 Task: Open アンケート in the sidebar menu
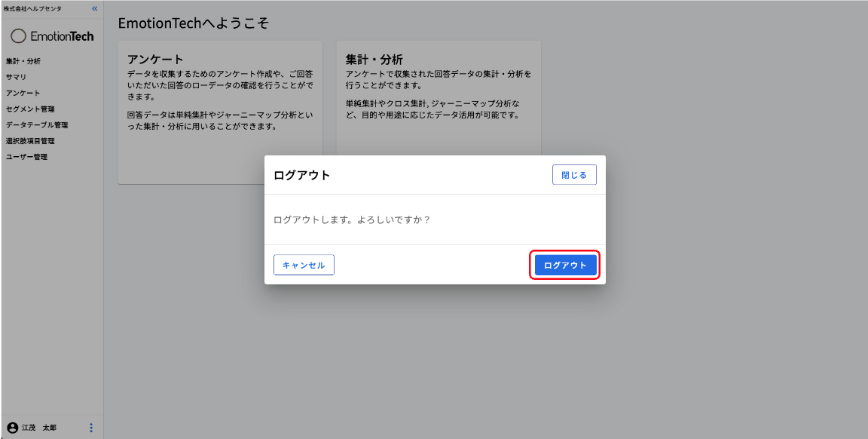[x=23, y=93]
